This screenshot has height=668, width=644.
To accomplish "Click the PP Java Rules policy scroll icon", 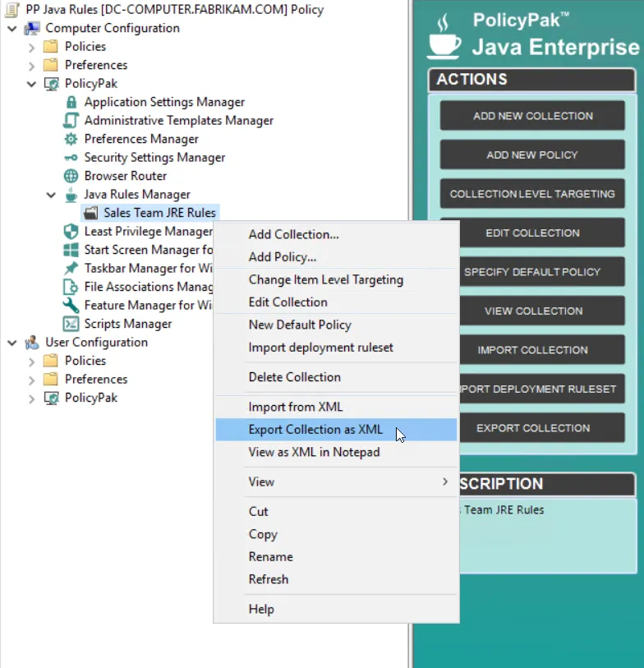I will click(x=12, y=9).
